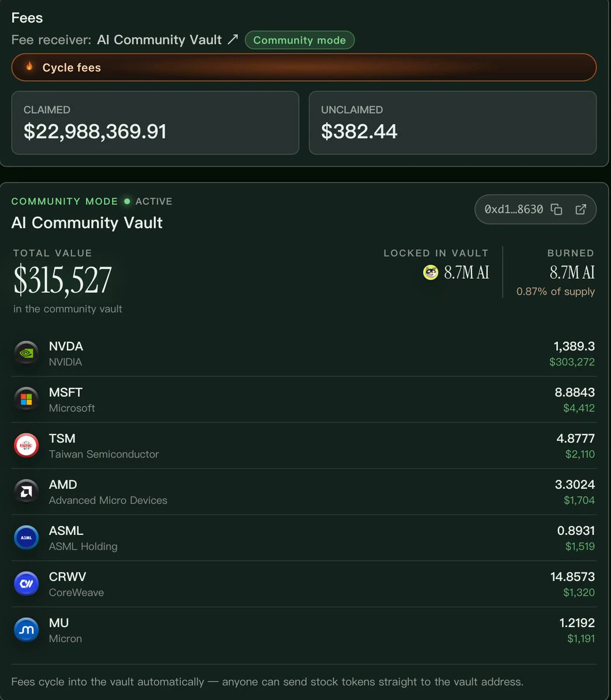Select the TSM ticker label
611x700 pixels.
pos(62,439)
